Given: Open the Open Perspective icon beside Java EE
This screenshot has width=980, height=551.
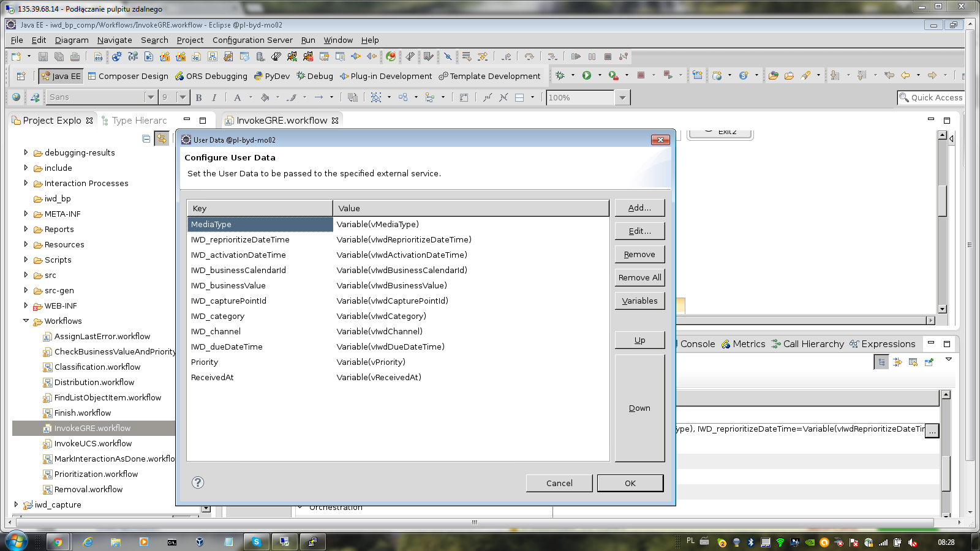Looking at the screenshot, I should [21, 76].
